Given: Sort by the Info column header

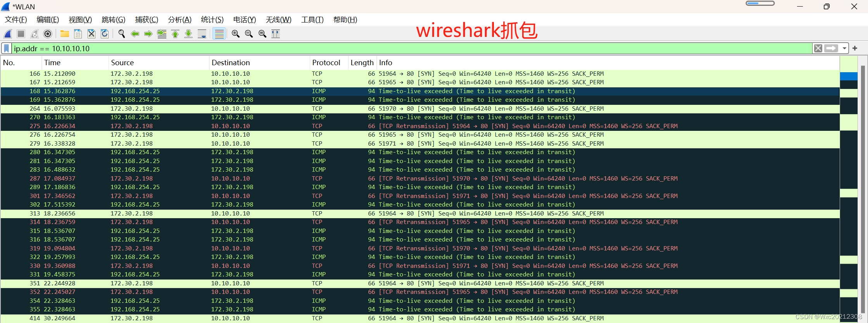Looking at the screenshot, I should click(x=608, y=63).
